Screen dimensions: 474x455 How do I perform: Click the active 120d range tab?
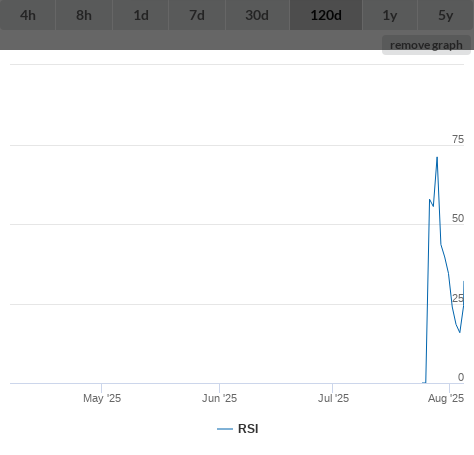coord(326,15)
